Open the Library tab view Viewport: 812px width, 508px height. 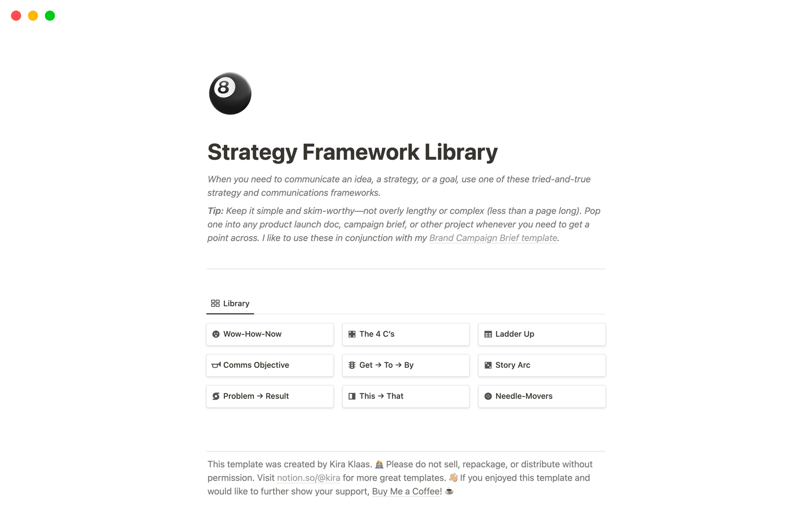[230, 303]
